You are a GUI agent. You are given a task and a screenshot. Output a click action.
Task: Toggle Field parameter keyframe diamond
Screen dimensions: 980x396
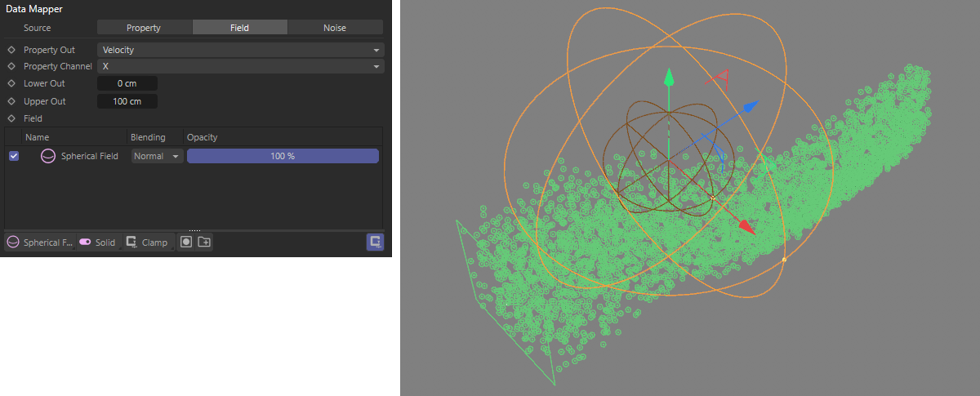11,118
